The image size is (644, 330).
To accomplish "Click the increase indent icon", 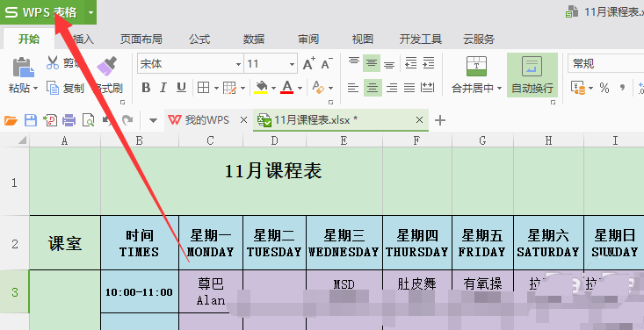I will click(x=429, y=63).
